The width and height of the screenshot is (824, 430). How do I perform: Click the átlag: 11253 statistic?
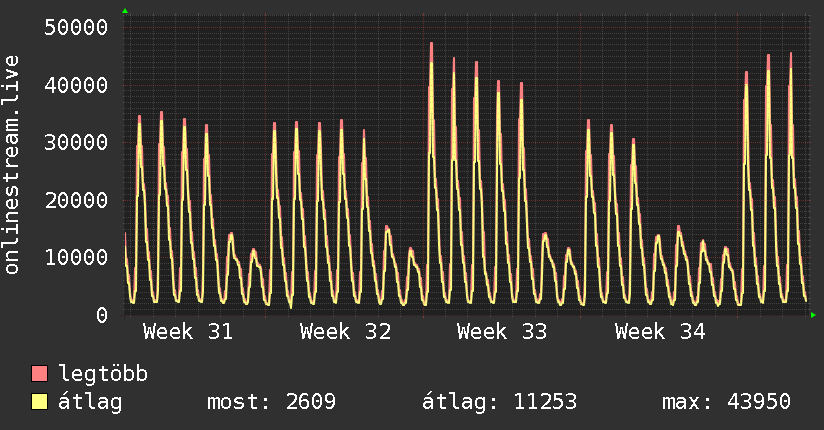[499, 402]
